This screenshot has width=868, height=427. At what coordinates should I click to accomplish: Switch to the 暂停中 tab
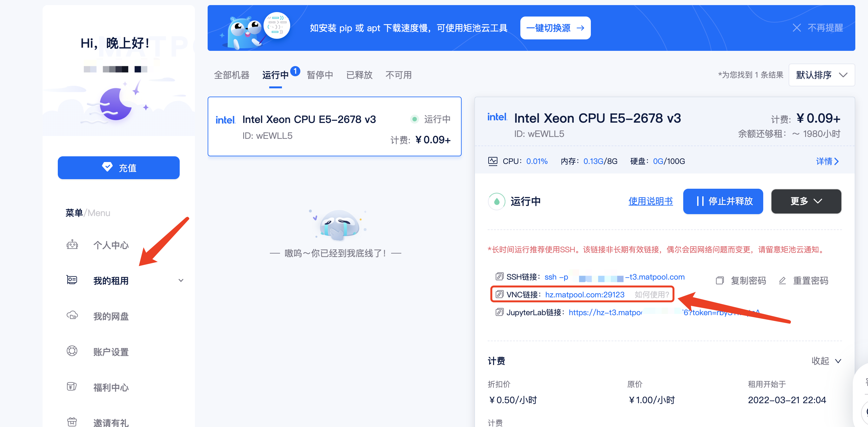point(319,75)
